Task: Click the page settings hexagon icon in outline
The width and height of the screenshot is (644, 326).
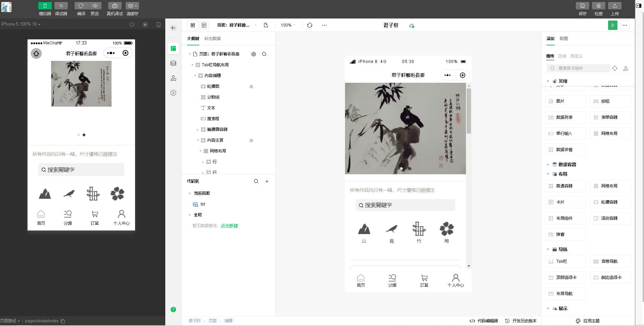Action: coord(254,54)
